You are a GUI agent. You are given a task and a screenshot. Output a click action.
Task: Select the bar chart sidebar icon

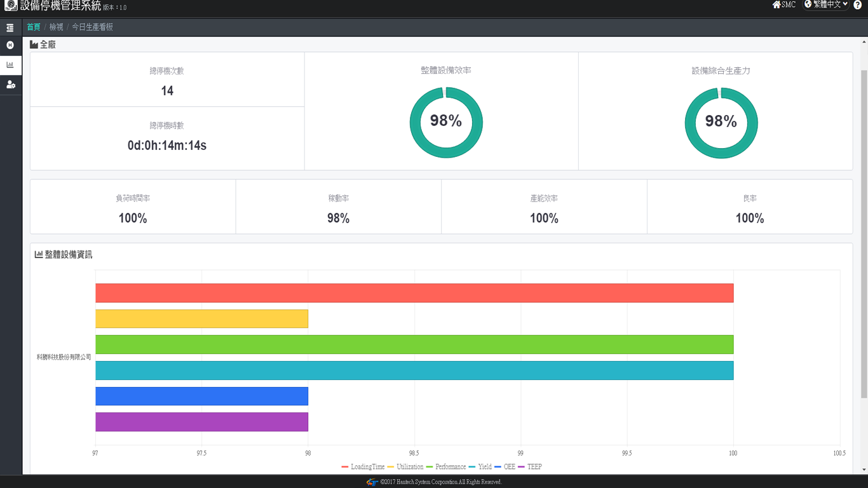tap(10, 65)
